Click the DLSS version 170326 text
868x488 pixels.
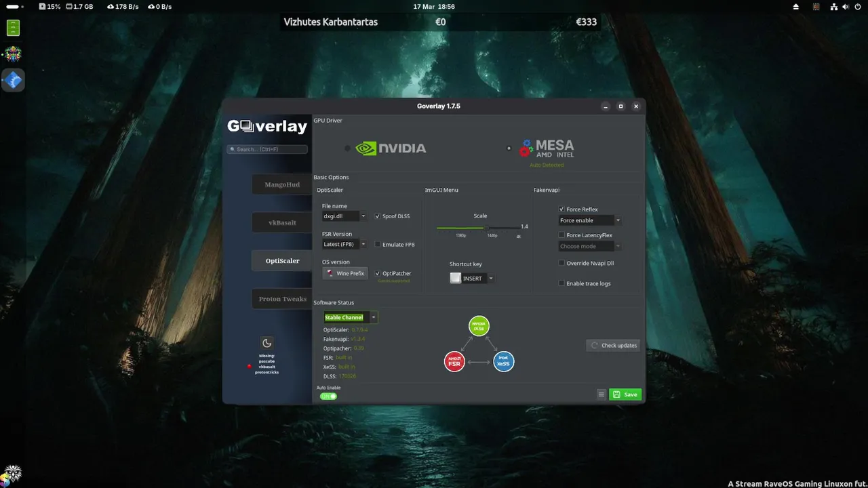tap(347, 376)
